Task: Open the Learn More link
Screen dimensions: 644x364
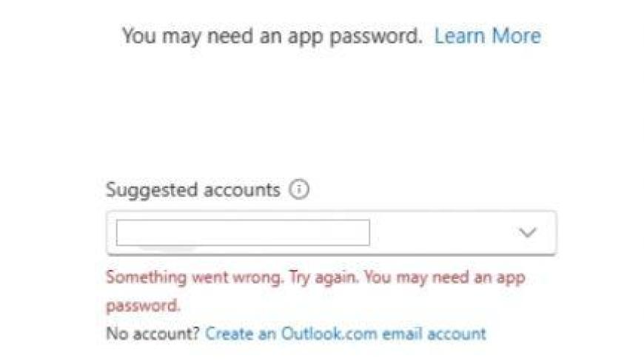Action: [x=488, y=36]
